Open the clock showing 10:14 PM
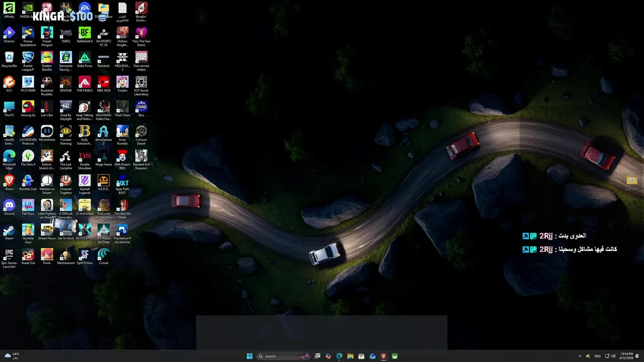 tap(626, 356)
